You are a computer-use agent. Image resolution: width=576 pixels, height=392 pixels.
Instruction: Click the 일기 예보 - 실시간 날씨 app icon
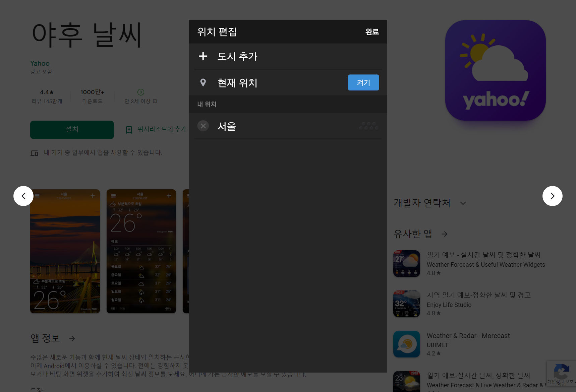tap(407, 264)
